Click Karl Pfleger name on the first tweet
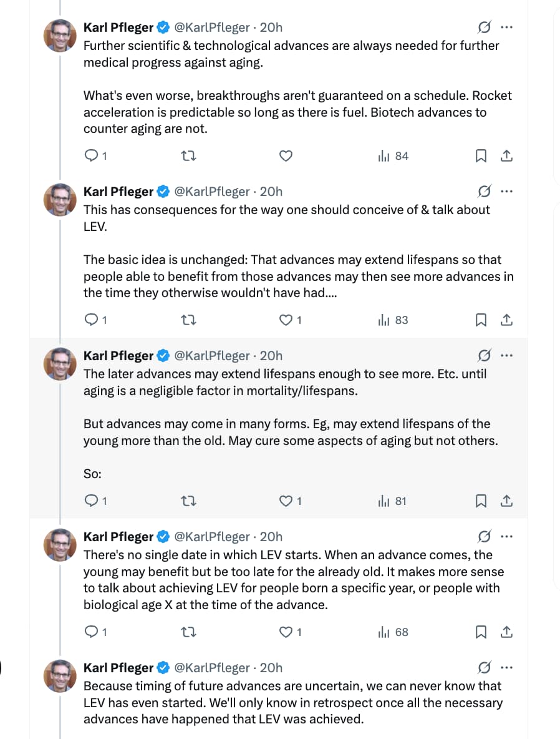 click(x=118, y=27)
